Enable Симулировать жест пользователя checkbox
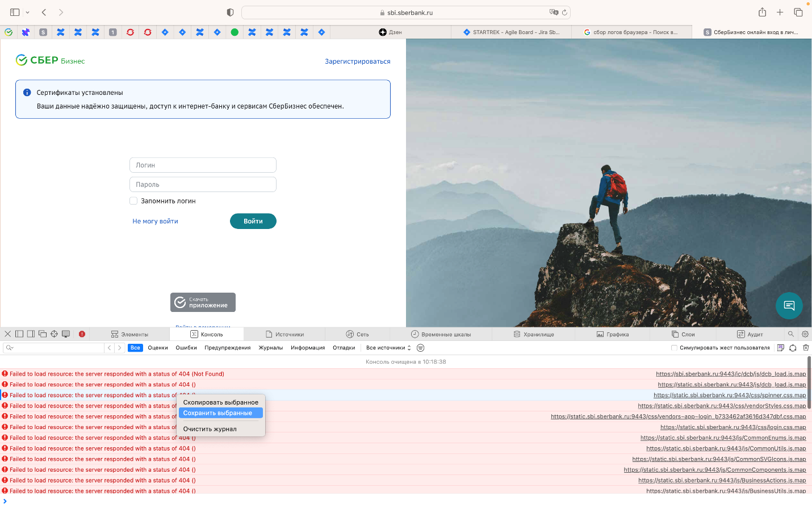Image resolution: width=812 pixels, height=508 pixels. 674,348
